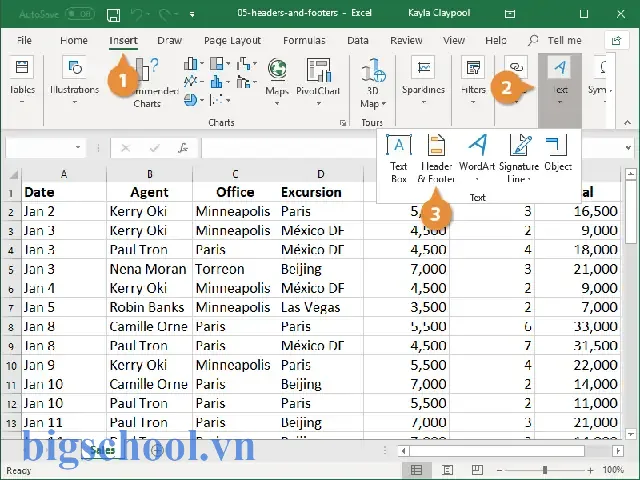Switch to the View tab
Screen dimensions: 640x480
coord(454,40)
